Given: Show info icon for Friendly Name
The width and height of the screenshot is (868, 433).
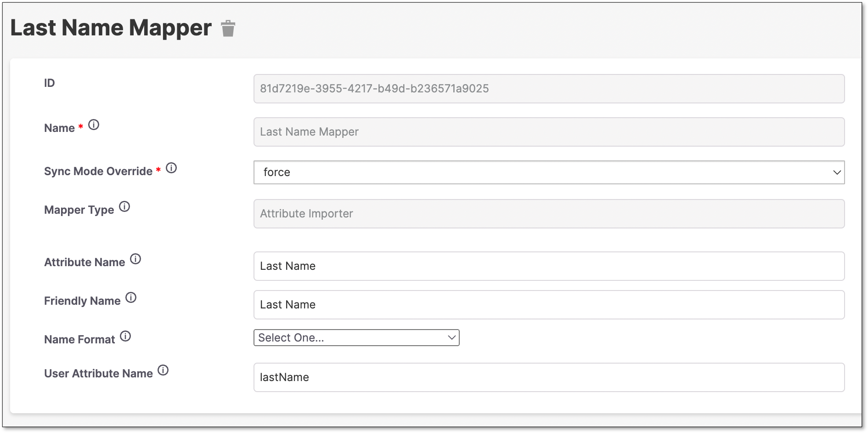Looking at the screenshot, I should (131, 298).
